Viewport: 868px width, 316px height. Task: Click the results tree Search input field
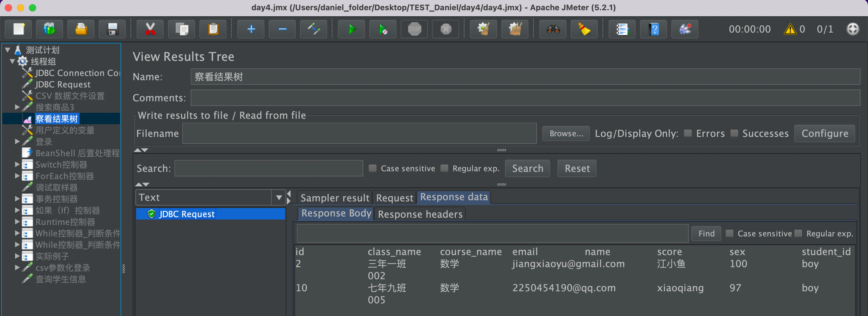click(269, 168)
